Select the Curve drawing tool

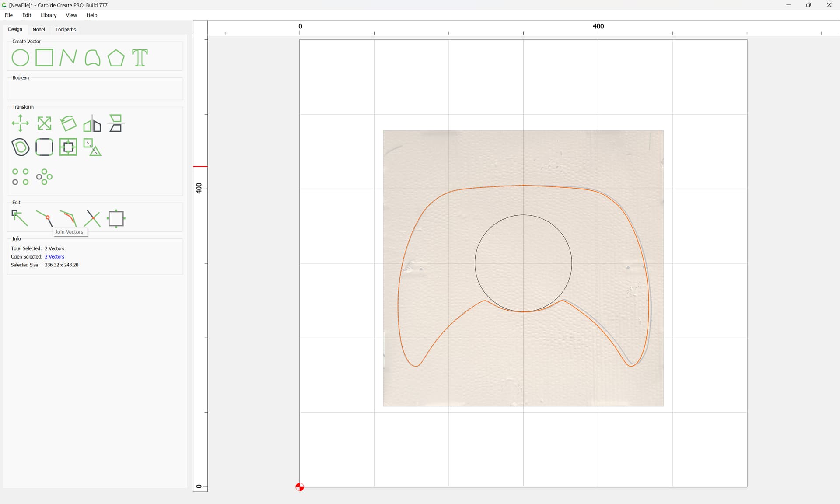[92, 58]
